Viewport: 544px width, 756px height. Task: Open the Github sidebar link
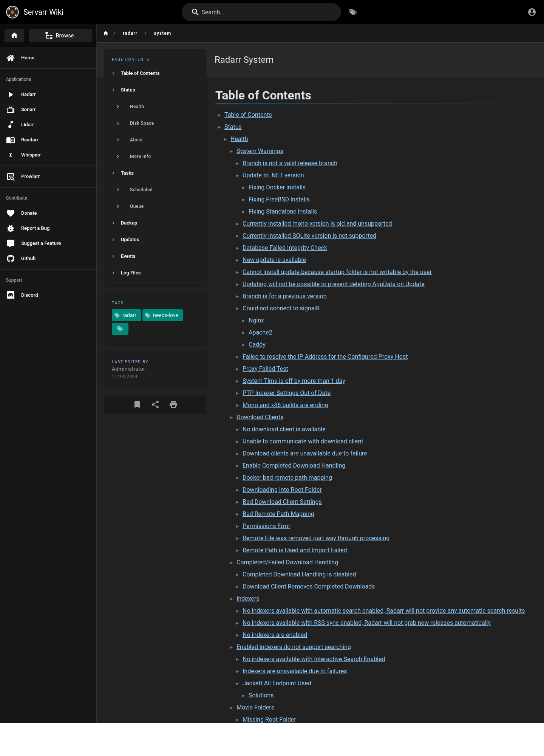click(48, 259)
